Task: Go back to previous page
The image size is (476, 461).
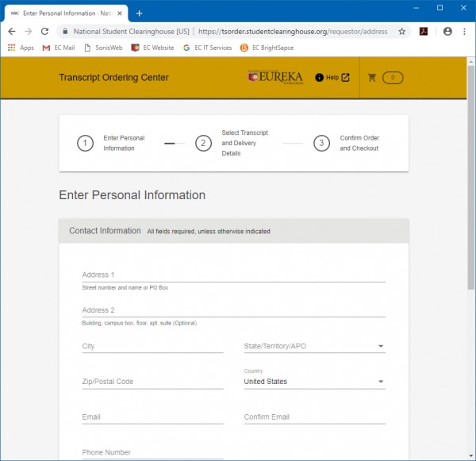Action: [12, 32]
